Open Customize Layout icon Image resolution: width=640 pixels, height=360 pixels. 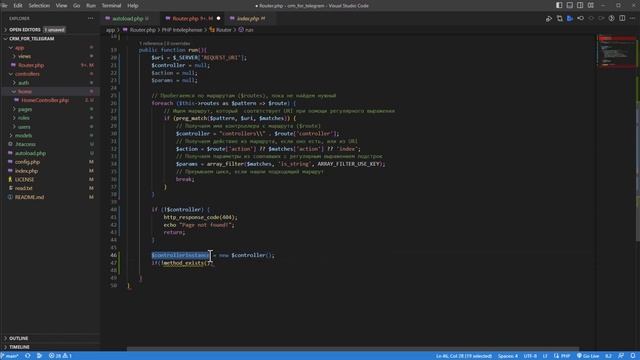[591, 6]
